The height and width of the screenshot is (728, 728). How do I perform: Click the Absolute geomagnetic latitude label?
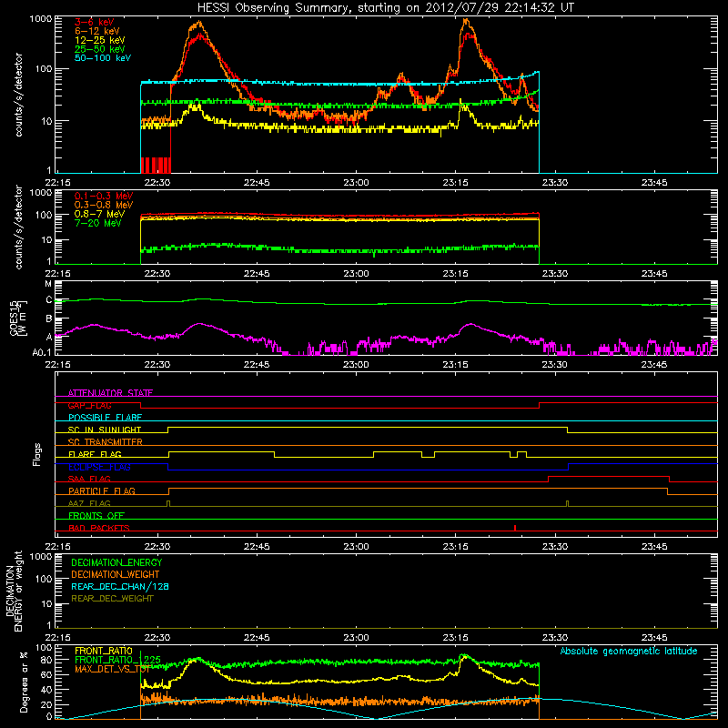point(629,652)
